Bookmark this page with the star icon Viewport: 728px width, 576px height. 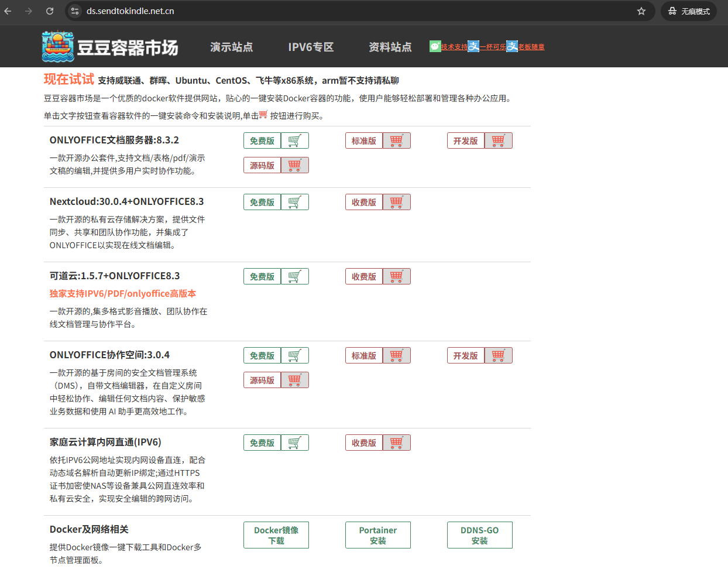641,11
